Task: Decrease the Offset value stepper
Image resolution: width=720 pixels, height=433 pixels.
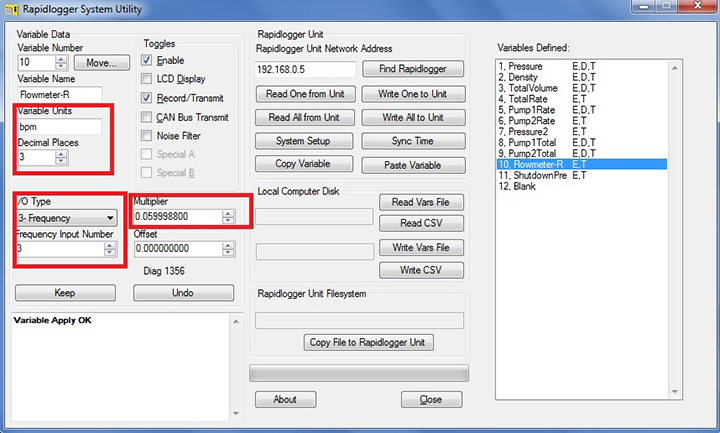Action: [228, 253]
